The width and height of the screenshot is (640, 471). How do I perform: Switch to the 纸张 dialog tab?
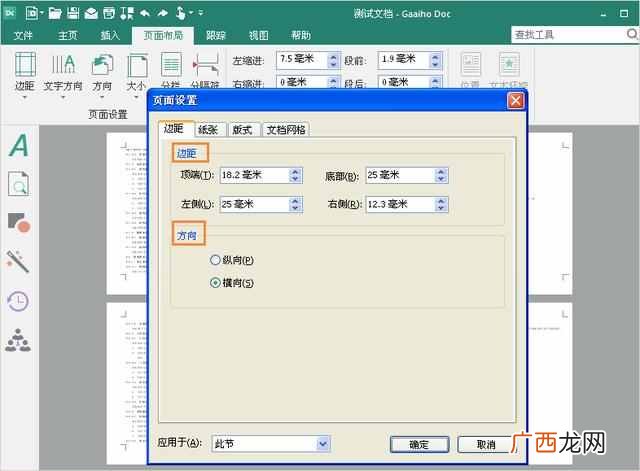coord(208,130)
